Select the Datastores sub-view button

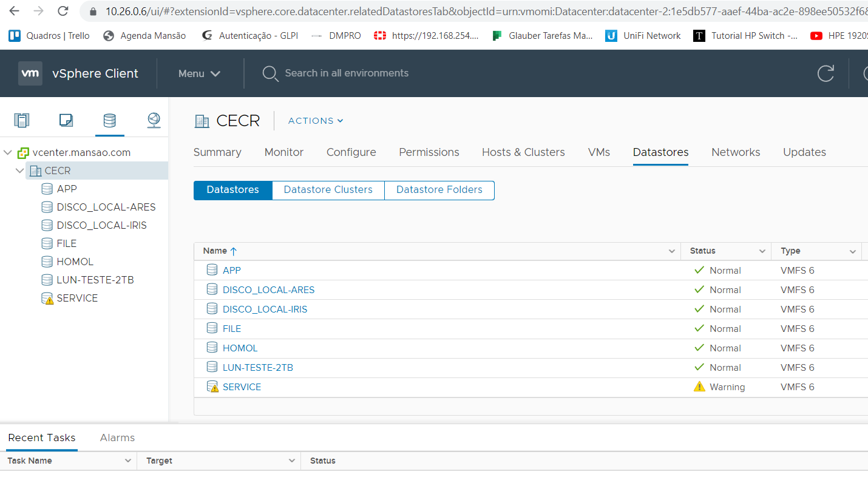(x=233, y=190)
